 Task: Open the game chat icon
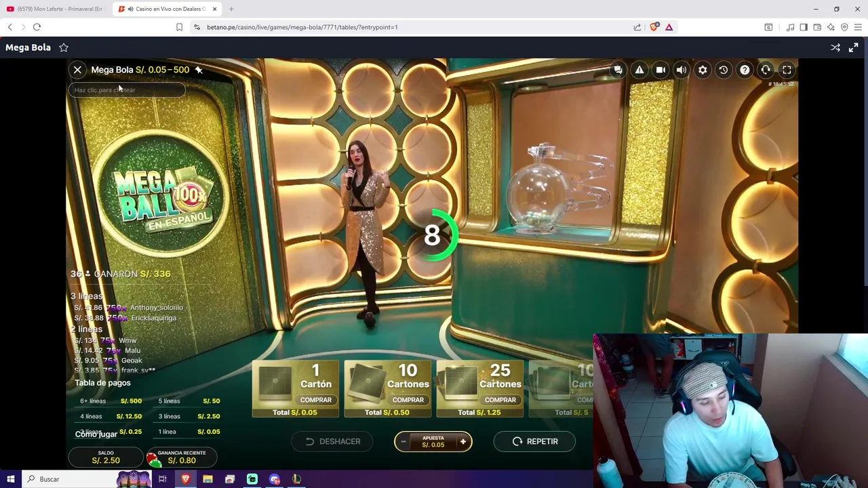pos(618,70)
